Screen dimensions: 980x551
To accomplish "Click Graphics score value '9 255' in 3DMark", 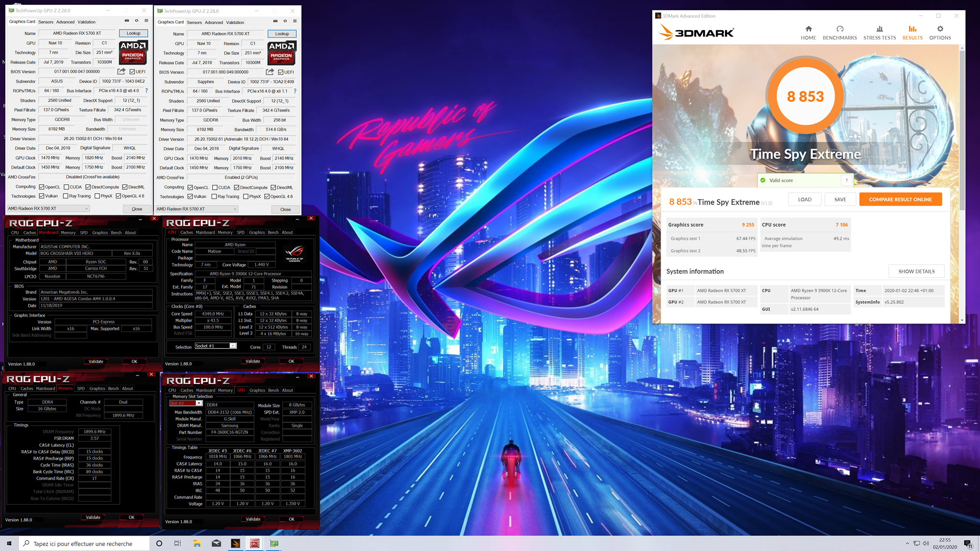I will pyautogui.click(x=748, y=225).
